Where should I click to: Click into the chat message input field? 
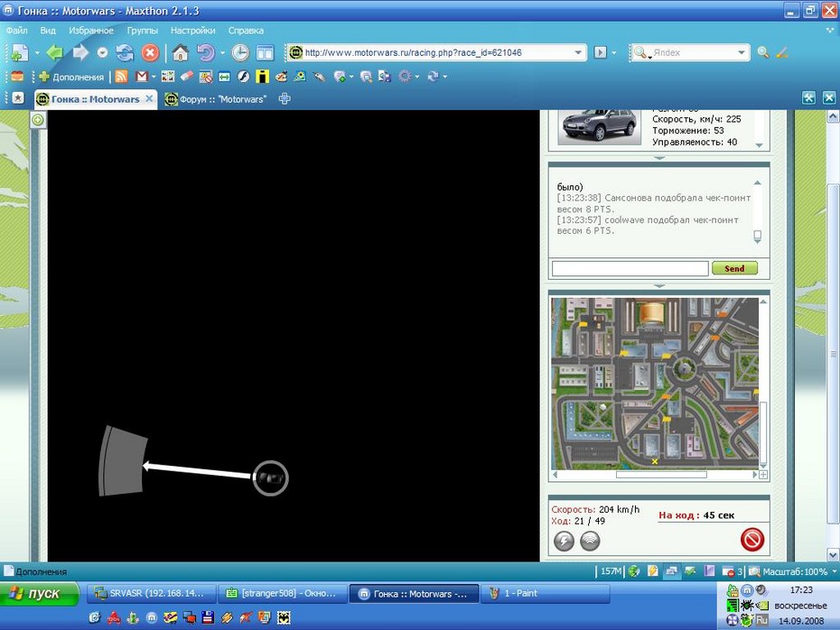coord(630,268)
